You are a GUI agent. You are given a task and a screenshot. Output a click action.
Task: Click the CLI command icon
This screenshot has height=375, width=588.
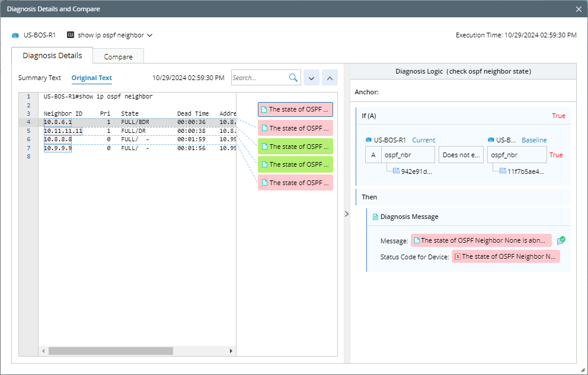point(71,35)
